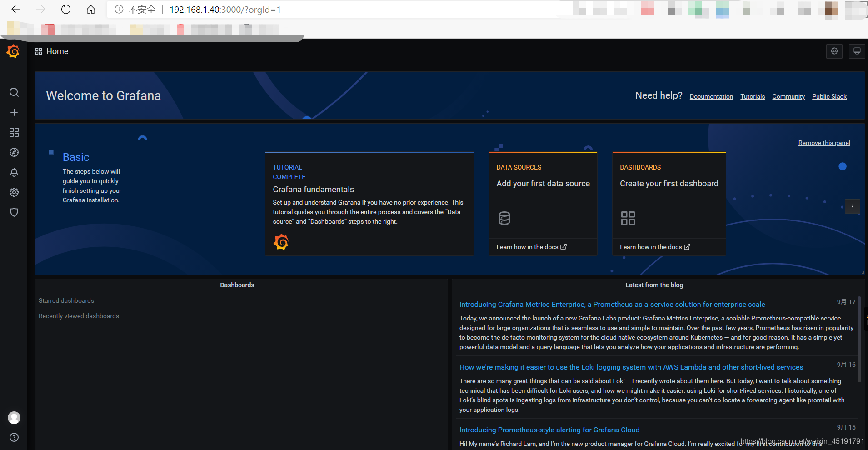The image size is (868, 450).
Task: Open the Dashboards four-squares sidebar icon
Action: pos(14,132)
